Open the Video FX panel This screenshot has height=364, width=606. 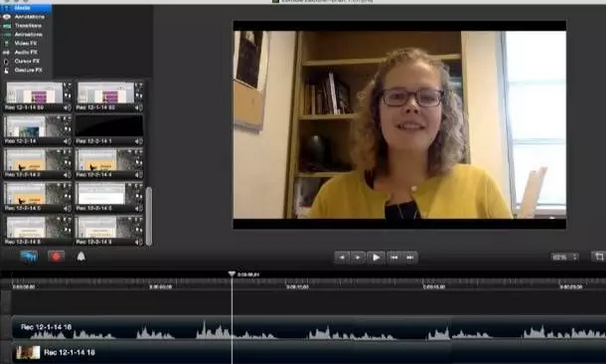click(26, 43)
